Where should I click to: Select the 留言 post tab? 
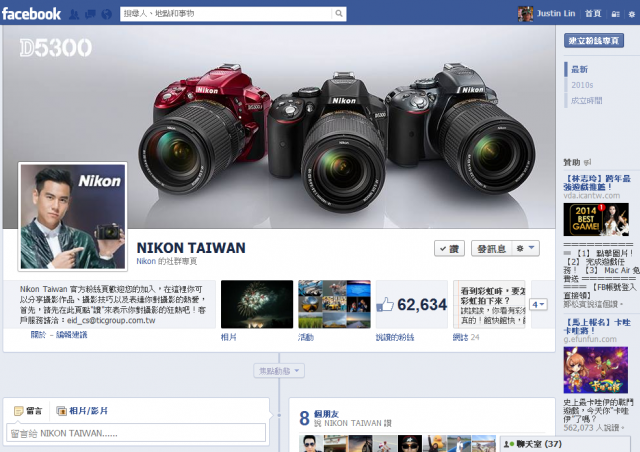[28, 411]
